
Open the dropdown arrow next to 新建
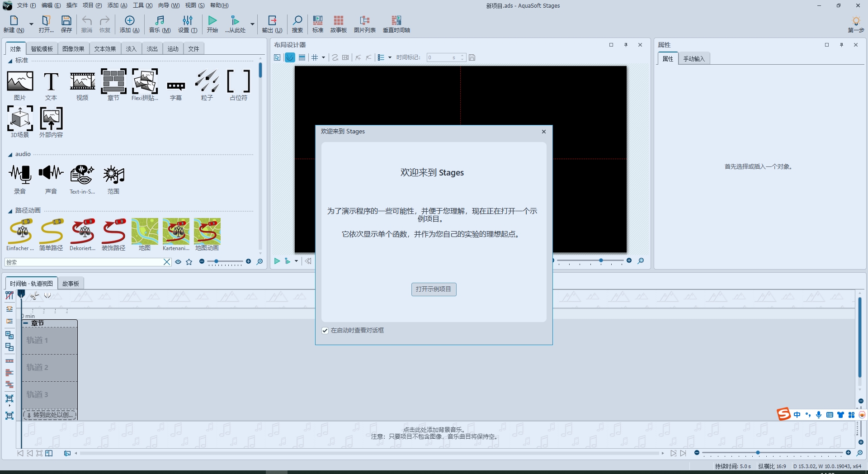(31, 24)
